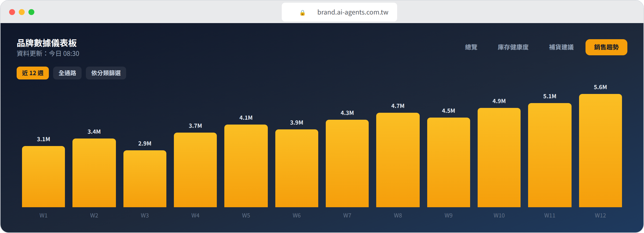Select the W12 bar showing 5.6M
644x233 pixels.
pos(601,151)
